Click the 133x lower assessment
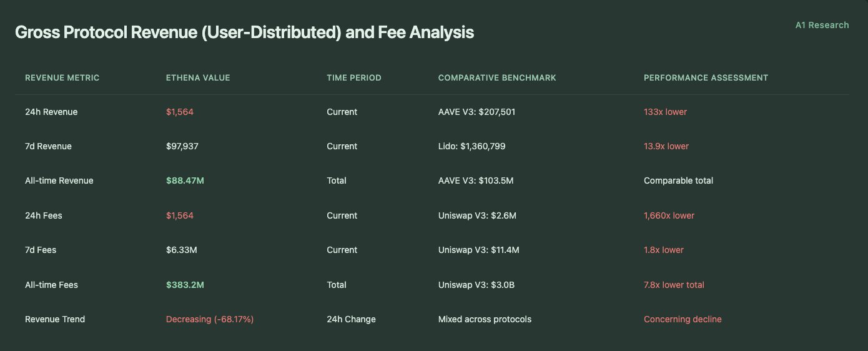868x351 pixels. 665,112
